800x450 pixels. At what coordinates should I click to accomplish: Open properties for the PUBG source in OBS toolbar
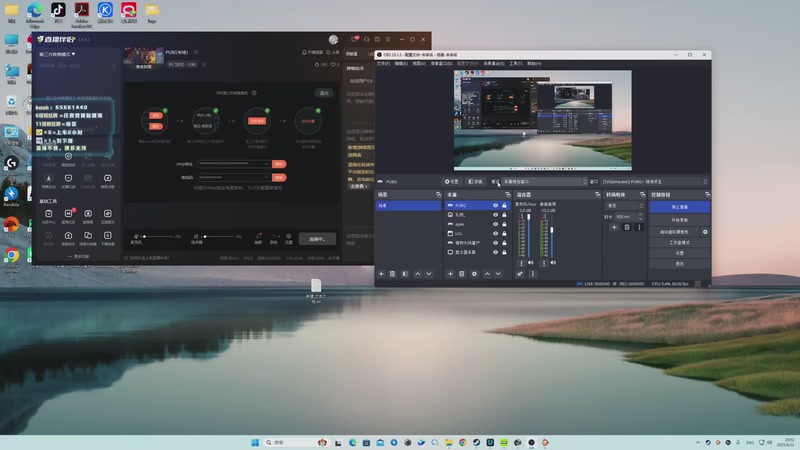click(452, 182)
